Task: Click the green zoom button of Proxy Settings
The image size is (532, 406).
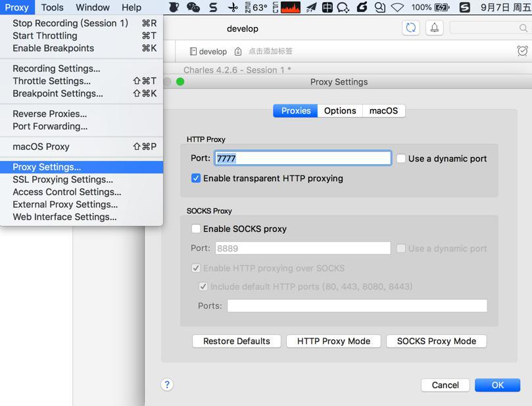Action: [180, 81]
